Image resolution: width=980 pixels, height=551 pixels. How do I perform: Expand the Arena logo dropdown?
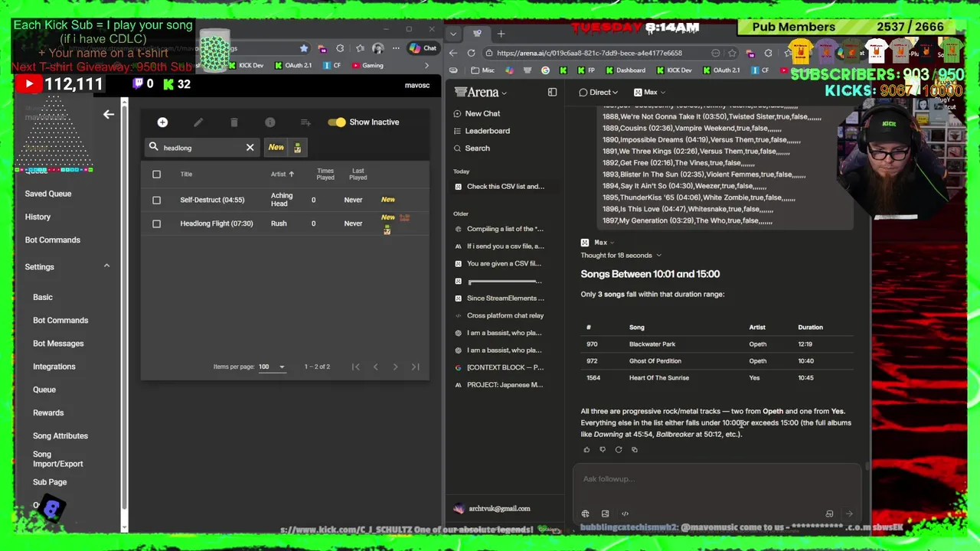(x=481, y=92)
